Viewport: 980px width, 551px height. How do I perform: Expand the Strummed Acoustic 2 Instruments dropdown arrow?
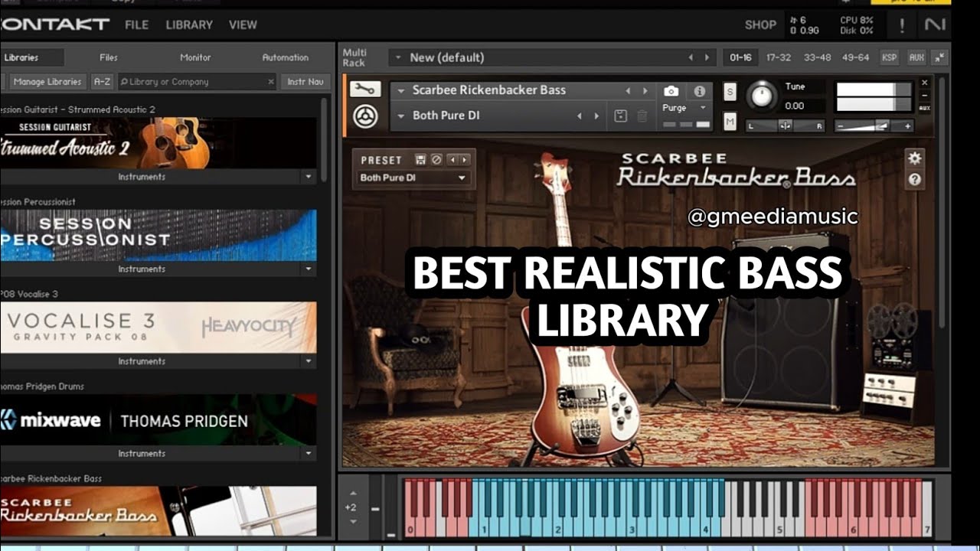309,177
